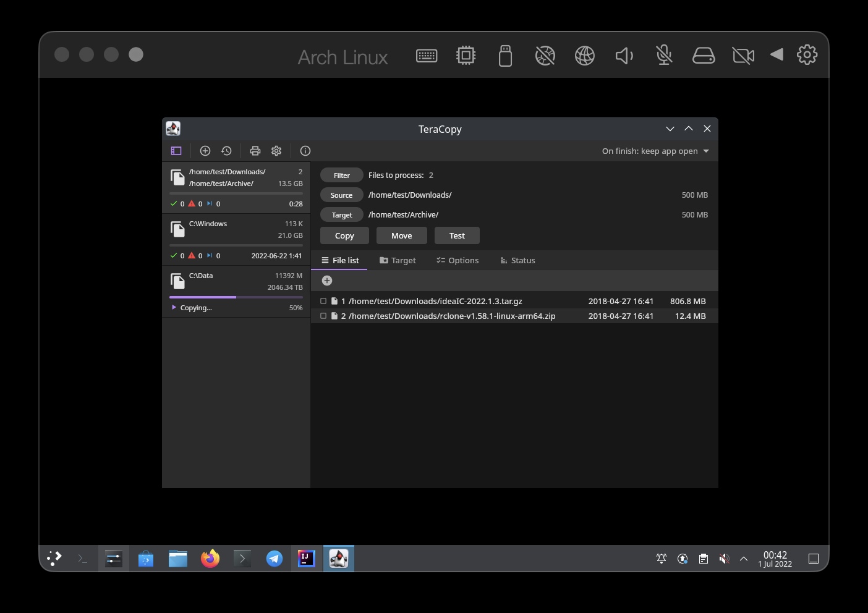Click the 13.5 GB size in first job
This screenshot has height=613, width=868.
[291, 184]
